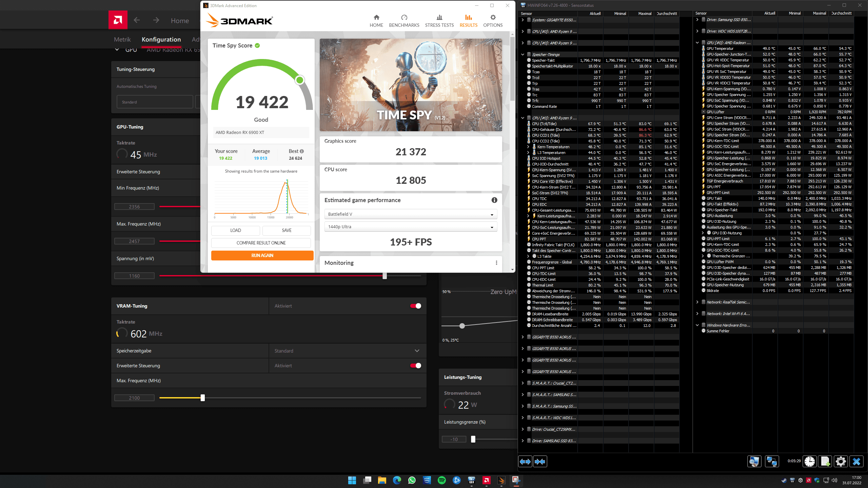Click HWiNFO expand arrows button
Viewport: 868px width, 488px height.
click(540, 462)
